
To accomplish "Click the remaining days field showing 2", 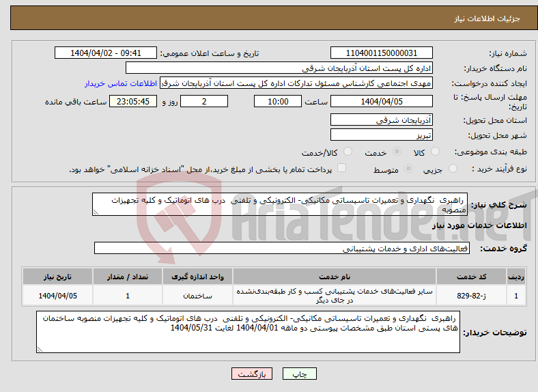I will [x=204, y=101].
